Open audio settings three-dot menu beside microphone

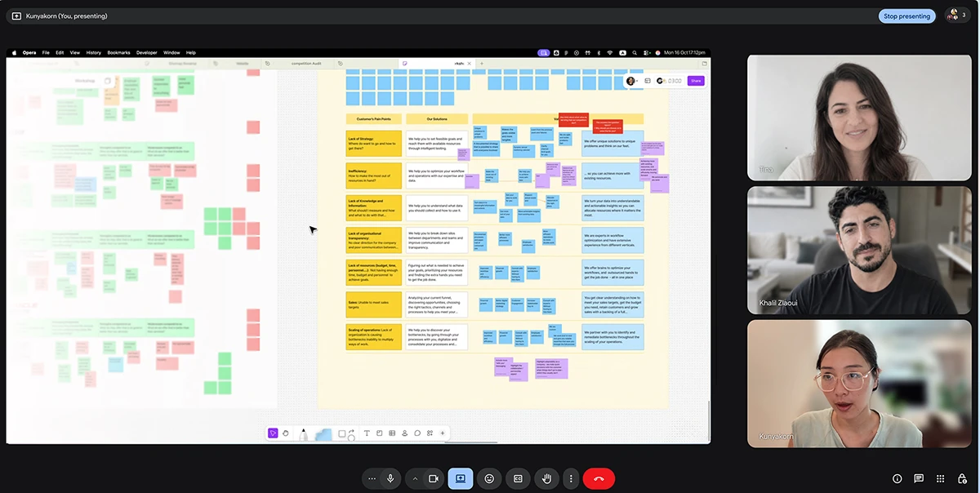[x=372, y=478]
